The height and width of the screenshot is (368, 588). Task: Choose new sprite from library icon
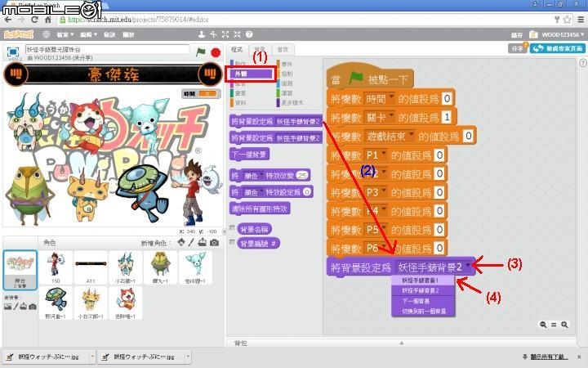(x=181, y=243)
